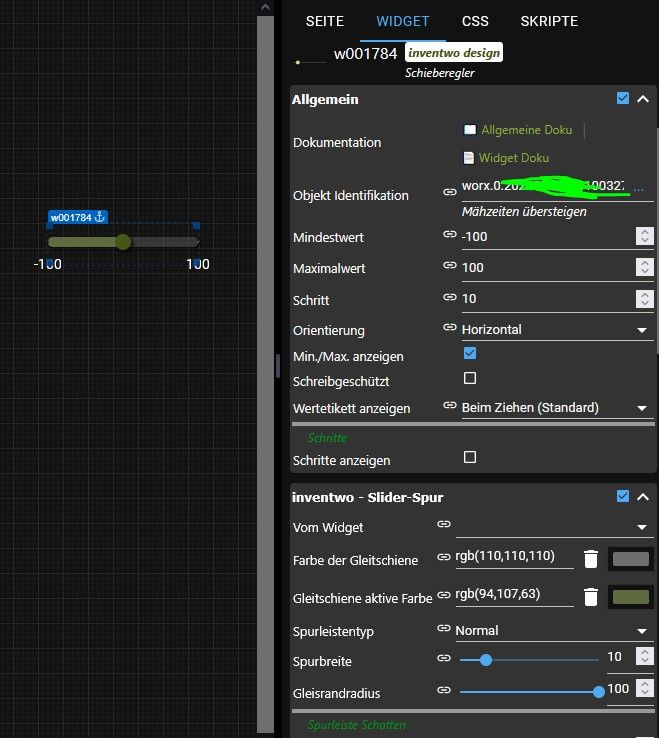This screenshot has width=659, height=738.
Task: Click the Objekt Identifikation input field
Action: (x=546, y=186)
